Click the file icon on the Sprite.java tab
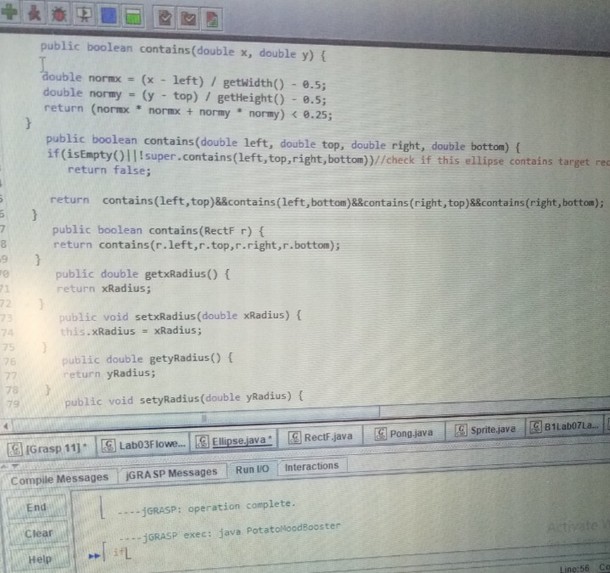This screenshot has width=610, height=573. 461,430
